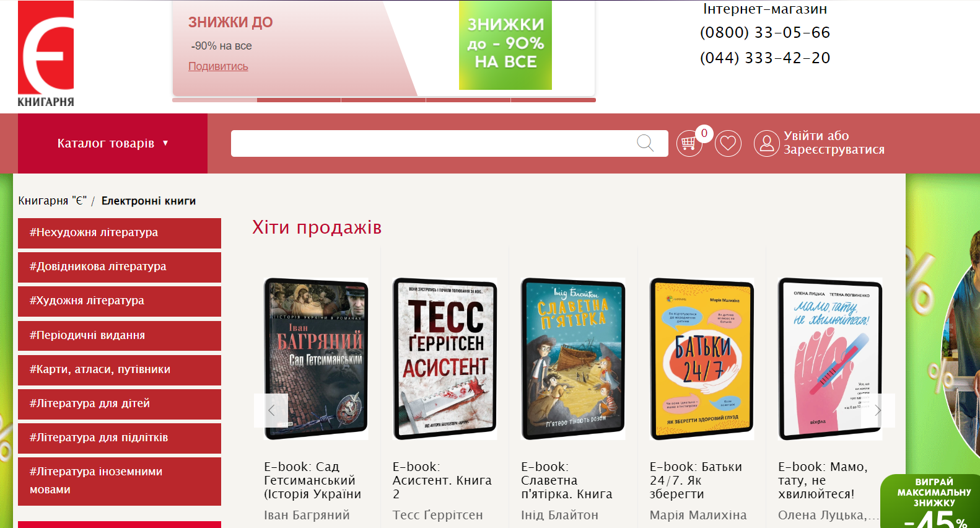Viewport: 980px width, 528px height.
Task: Click the user profile icon
Action: pos(766,143)
